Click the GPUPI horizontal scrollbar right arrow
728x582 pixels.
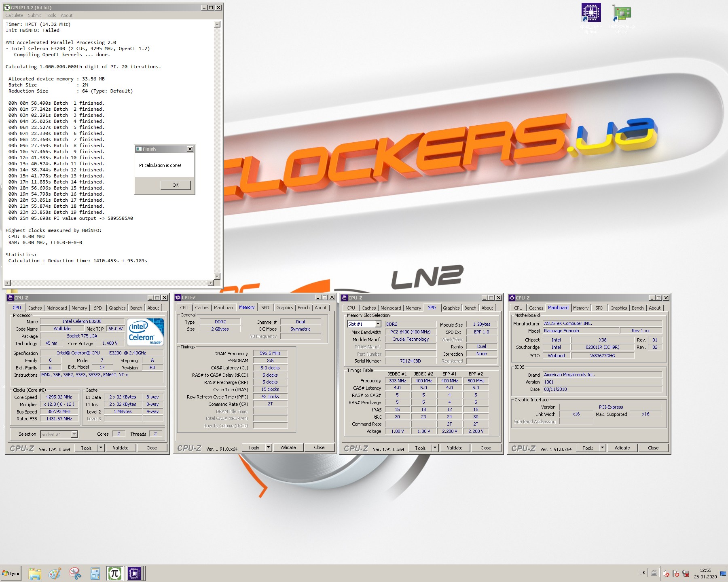[x=210, y=283]
